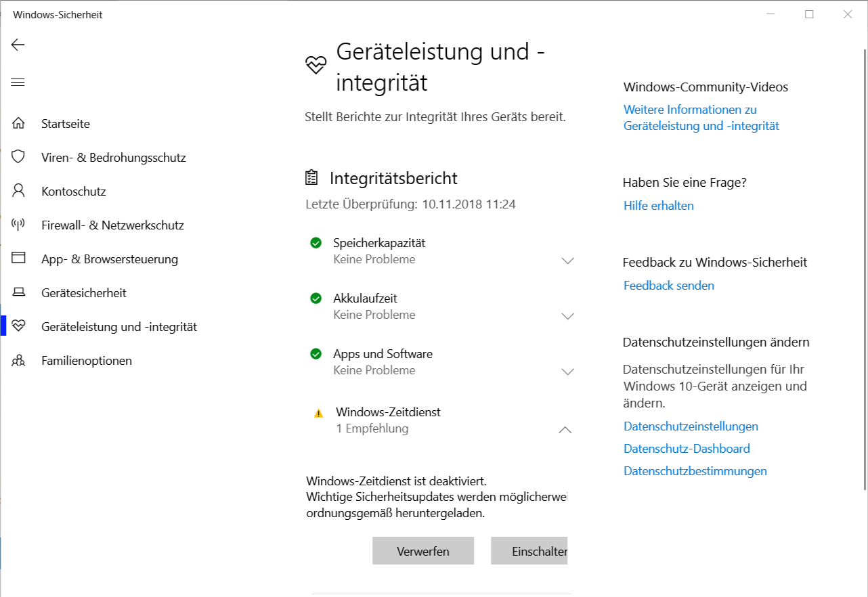868x597 pixels.
Task: Open Viren- & Bedrohungsschutz page
Action: [114, 158]
